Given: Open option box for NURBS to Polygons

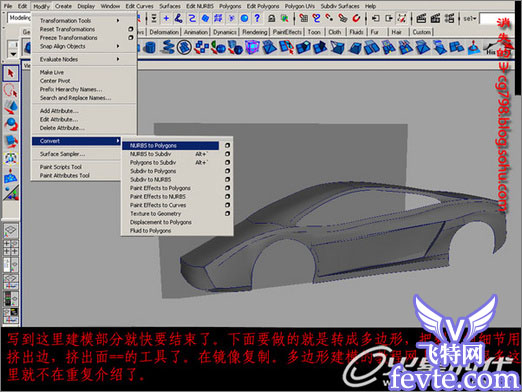Looking at the screenshot, I should tap(227, 145).
